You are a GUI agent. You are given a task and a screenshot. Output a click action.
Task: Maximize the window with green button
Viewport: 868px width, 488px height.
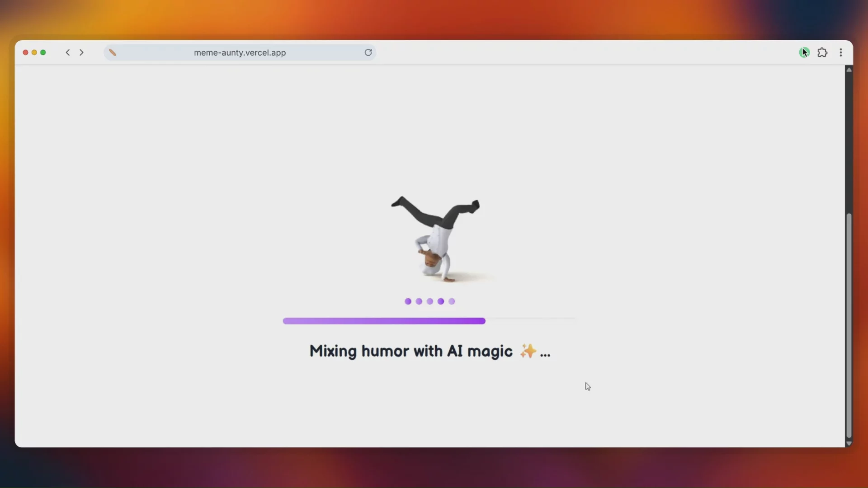coord(43,52)
